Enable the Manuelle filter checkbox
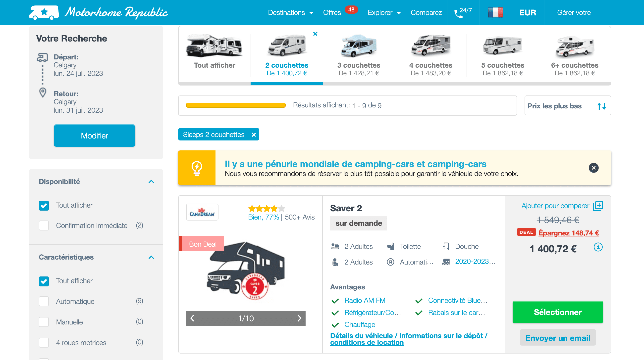Screen dimensions: 644x360 coord(44,322)
